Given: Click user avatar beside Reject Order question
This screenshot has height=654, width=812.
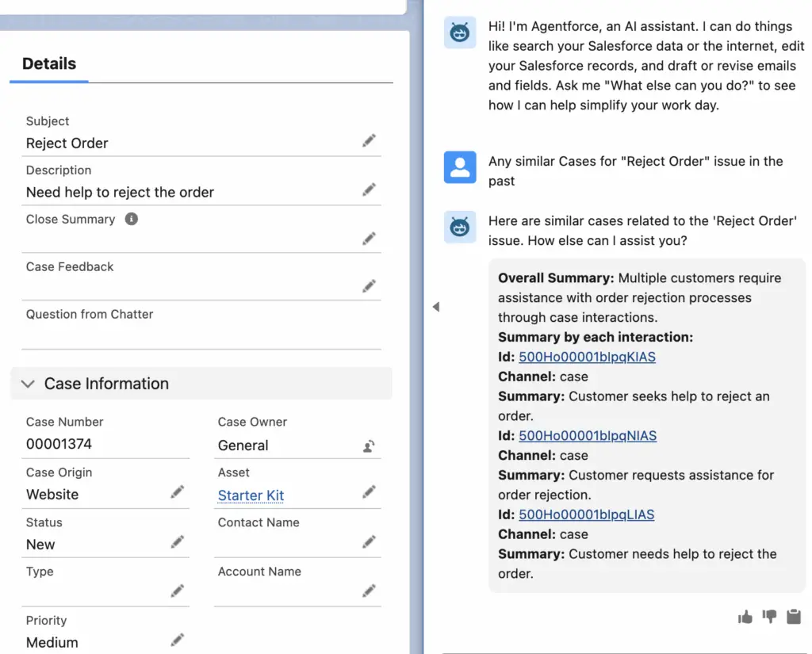Looking at the screenshot, I should (460, 167).
